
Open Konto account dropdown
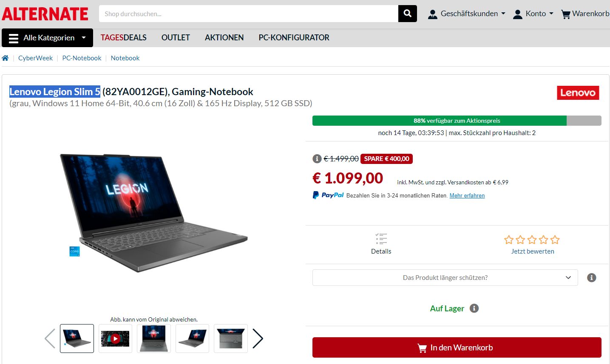(x=533, y=14)
